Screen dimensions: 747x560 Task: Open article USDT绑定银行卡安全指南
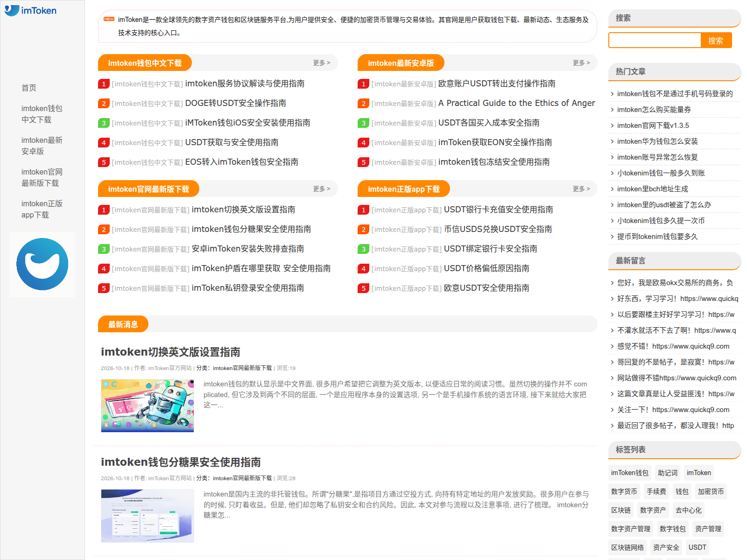(x=490, y=249)
